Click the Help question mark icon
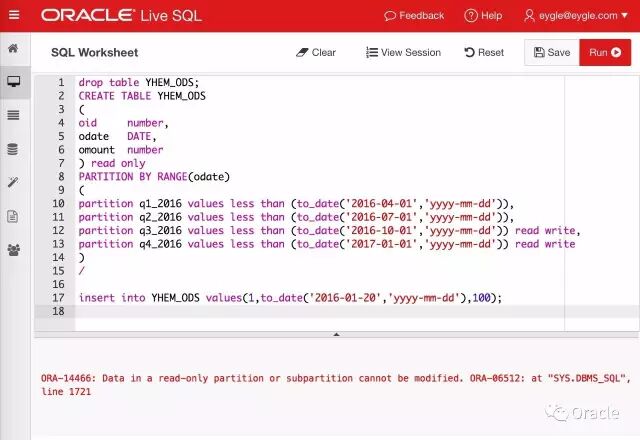The height and width of the screenshot is (440, 640). (471, 16)
